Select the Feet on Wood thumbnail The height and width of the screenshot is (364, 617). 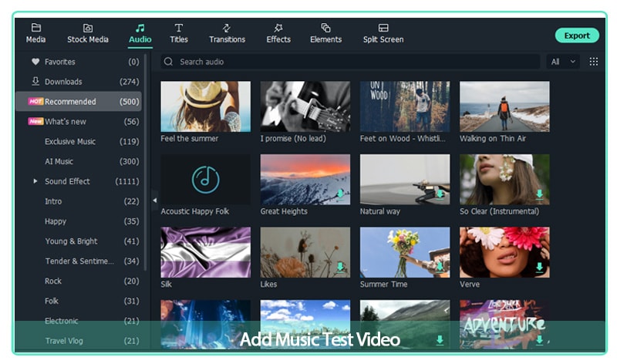click(405, 106)
